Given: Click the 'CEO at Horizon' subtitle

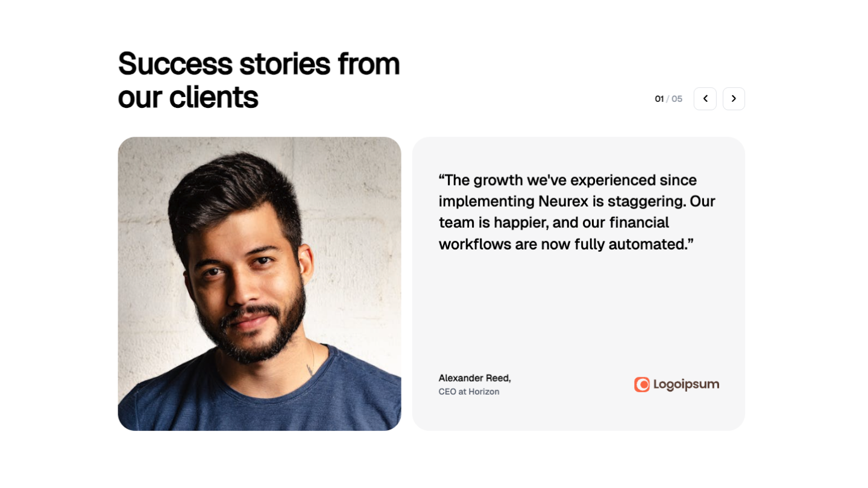Looking at the screenshot, I should [x=469, y=392].
